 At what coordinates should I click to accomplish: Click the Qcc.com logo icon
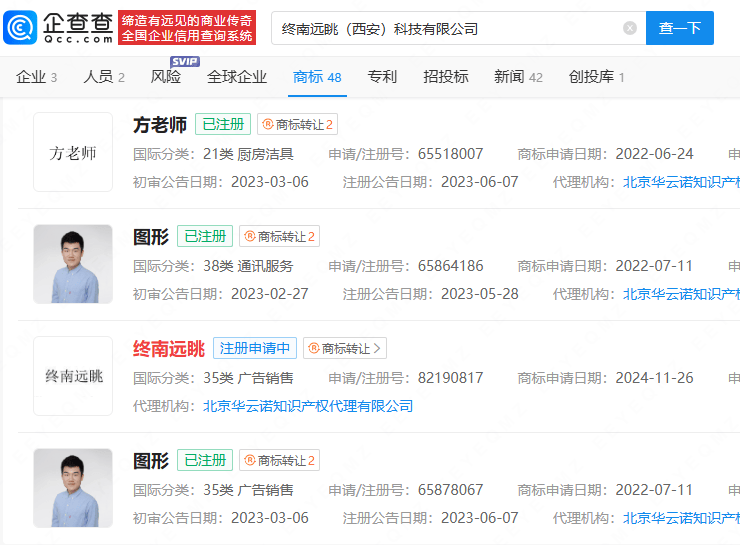coord(20,28)
